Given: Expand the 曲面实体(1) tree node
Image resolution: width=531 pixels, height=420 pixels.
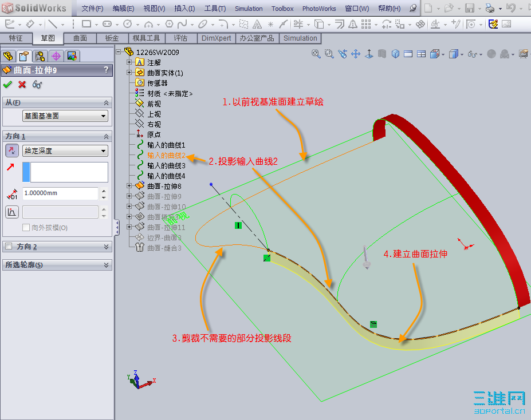Looking at the screenshot, I should click(x=129, y=72).
